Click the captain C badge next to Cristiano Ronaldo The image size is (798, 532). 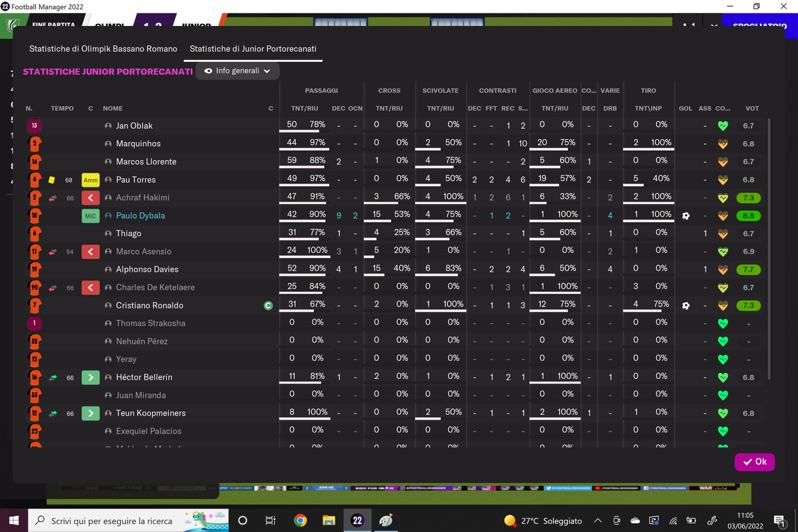point(269,305)
